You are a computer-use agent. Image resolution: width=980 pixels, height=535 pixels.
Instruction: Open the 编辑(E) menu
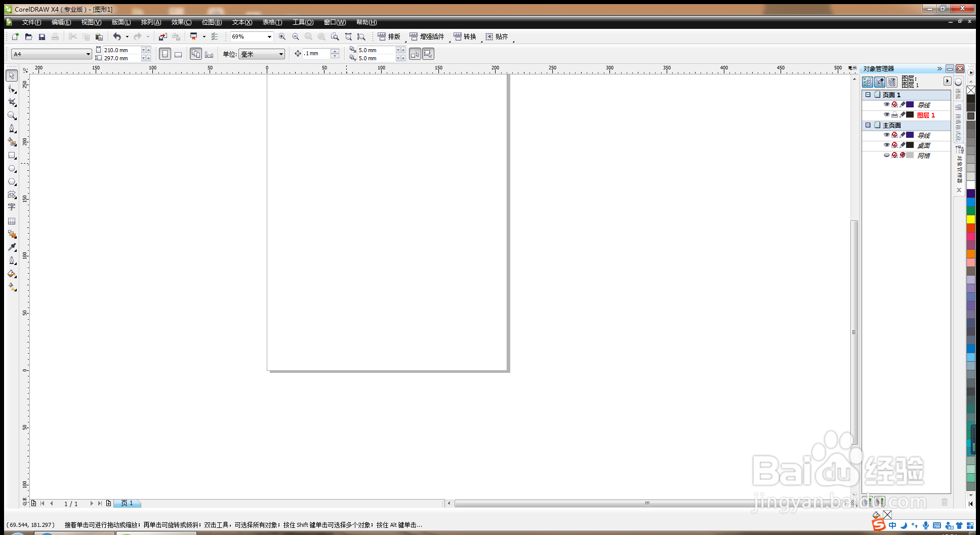[61, 22]
